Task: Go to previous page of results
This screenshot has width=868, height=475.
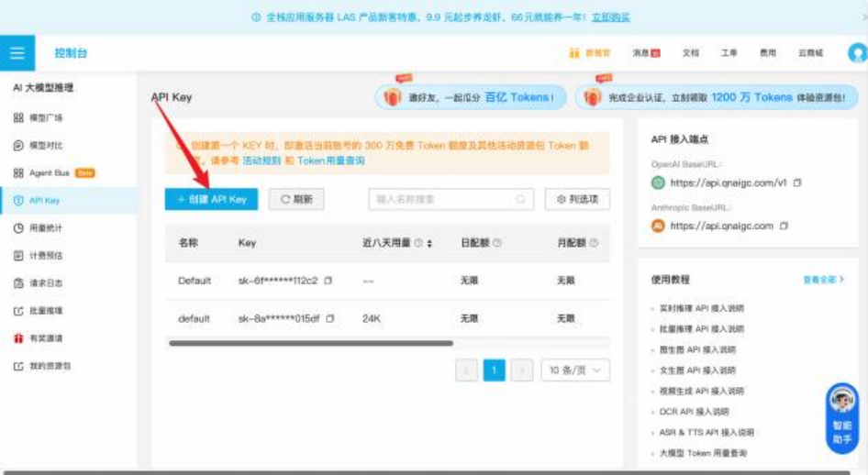Action: click(466, 370)
